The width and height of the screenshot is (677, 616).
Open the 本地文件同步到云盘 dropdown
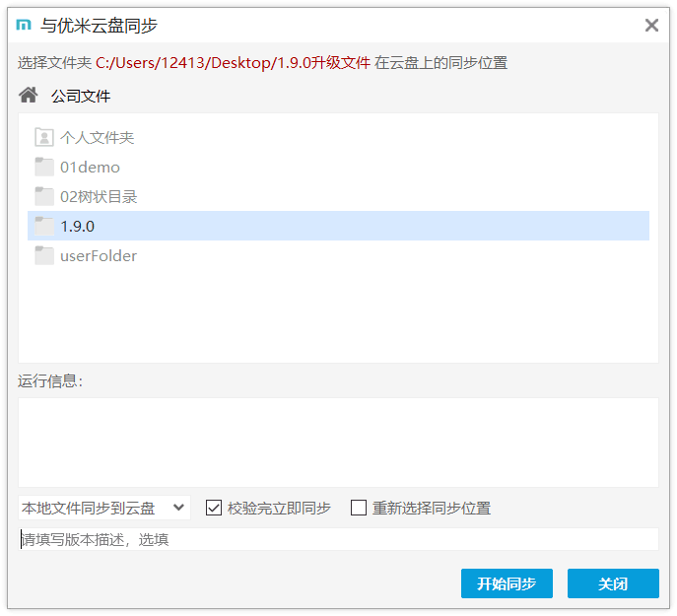[x=103, y=508]
